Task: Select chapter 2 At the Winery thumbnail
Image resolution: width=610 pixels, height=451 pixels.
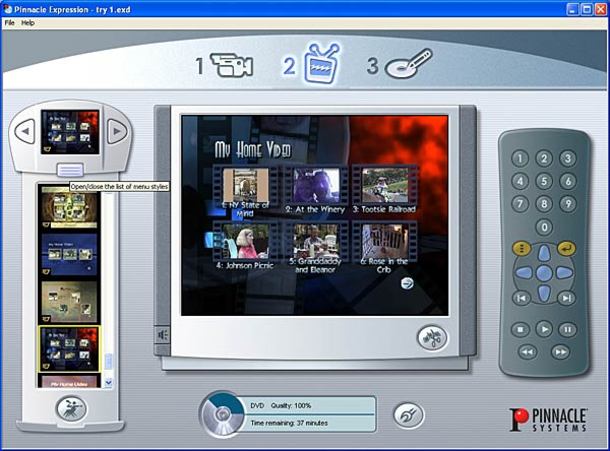Action: click(x=316, y=185)
